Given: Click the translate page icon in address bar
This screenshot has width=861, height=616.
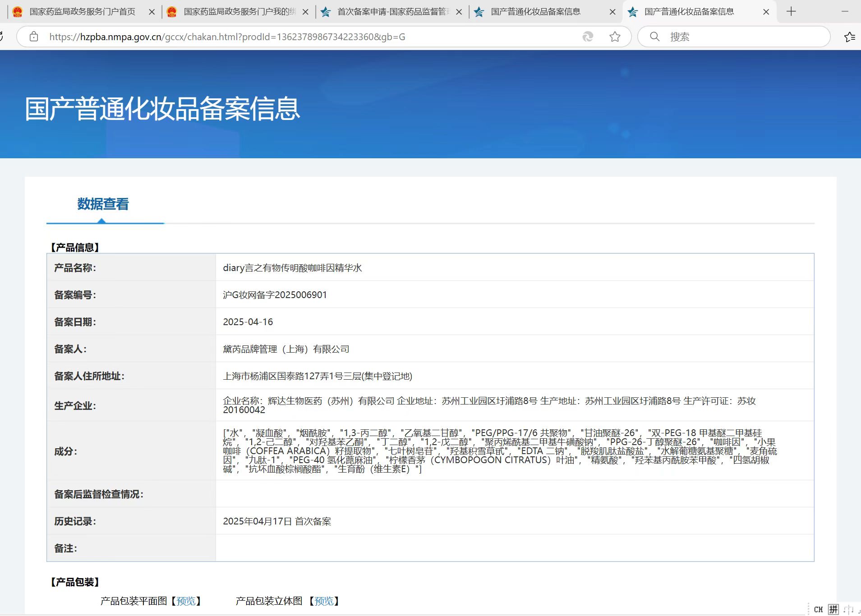Looking at the screenshot, I should [588, 37].
